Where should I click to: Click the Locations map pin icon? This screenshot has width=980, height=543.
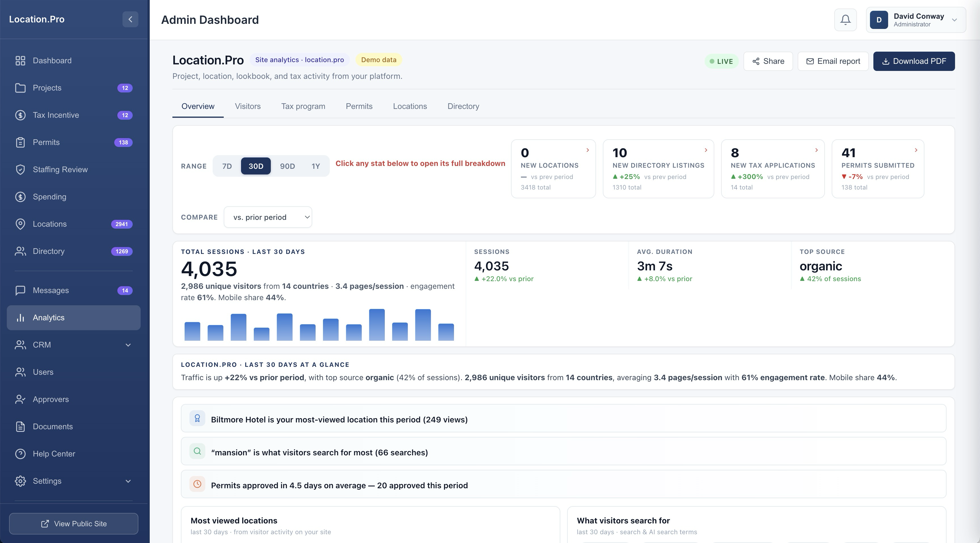[20, 224]
